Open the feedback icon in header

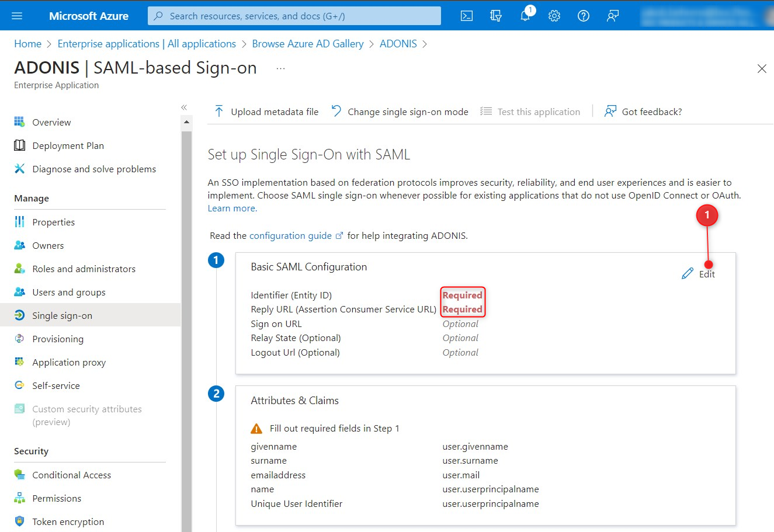pos(613,16)
